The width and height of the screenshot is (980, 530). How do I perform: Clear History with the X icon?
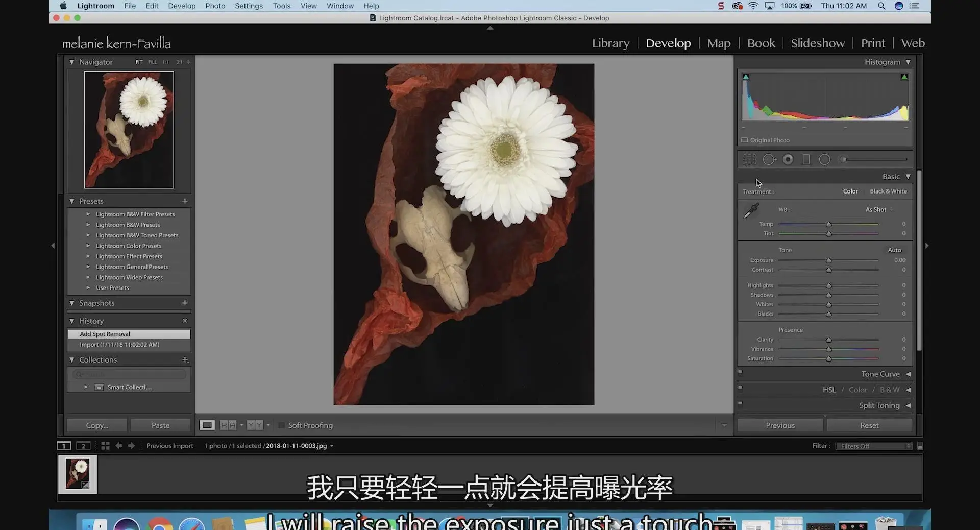tap(185, 321)
